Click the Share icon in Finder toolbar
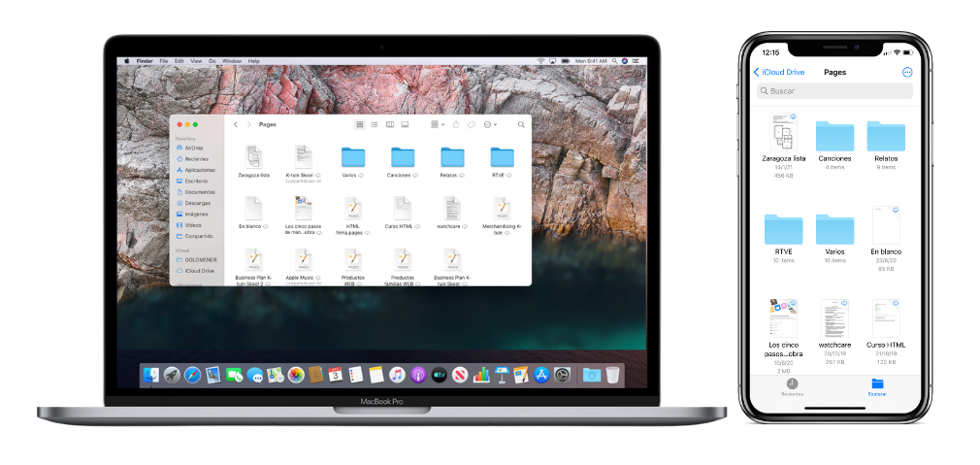The width and height of the screenshot is (980, 465). (x=456, y=125)
